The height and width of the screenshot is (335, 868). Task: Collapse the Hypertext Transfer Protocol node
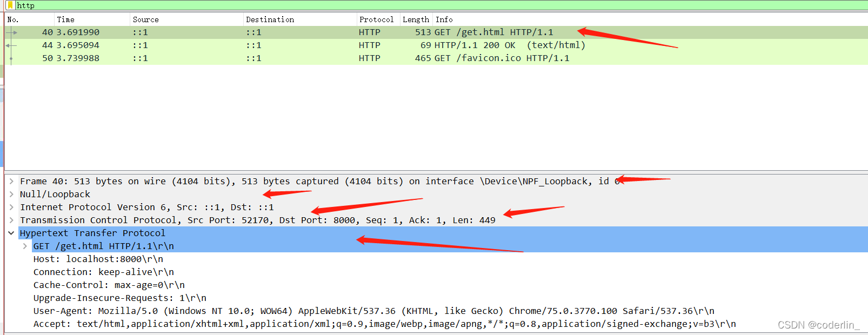click(11, 233)
